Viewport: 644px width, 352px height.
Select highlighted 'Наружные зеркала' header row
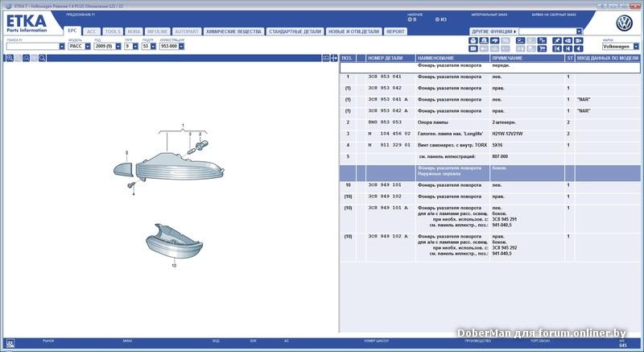(489, 173)
